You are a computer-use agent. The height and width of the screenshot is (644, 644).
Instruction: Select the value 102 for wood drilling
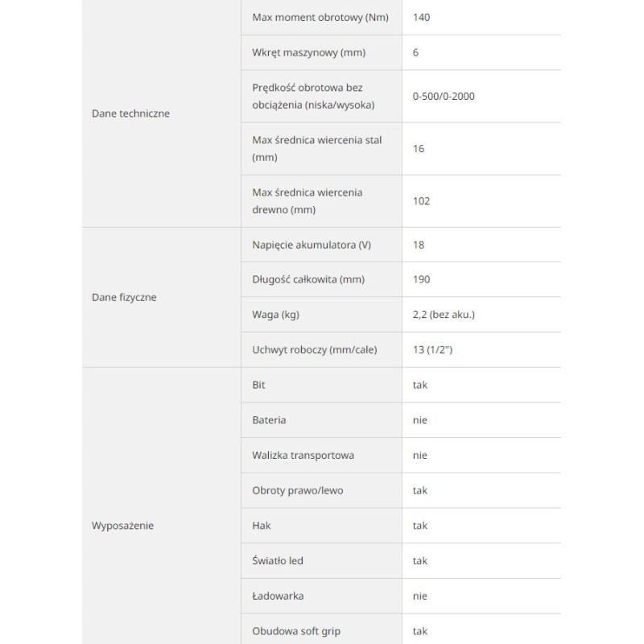421,200
